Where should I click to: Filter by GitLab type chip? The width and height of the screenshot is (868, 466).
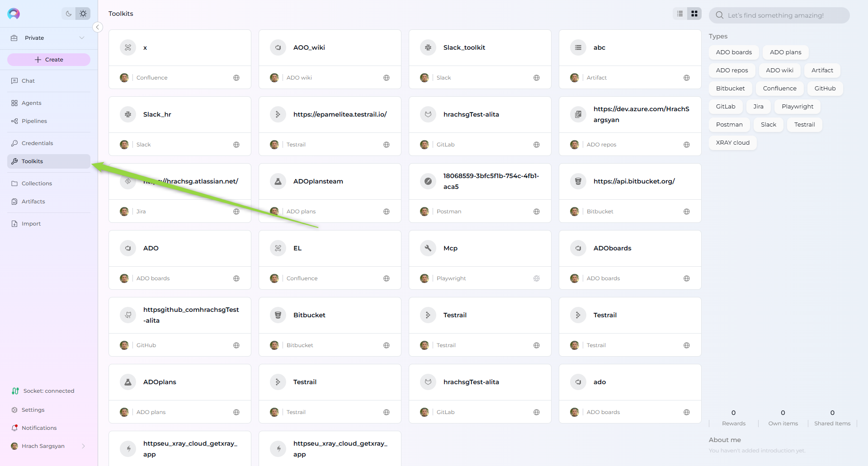pyautogui.click(x=726, y=107)
